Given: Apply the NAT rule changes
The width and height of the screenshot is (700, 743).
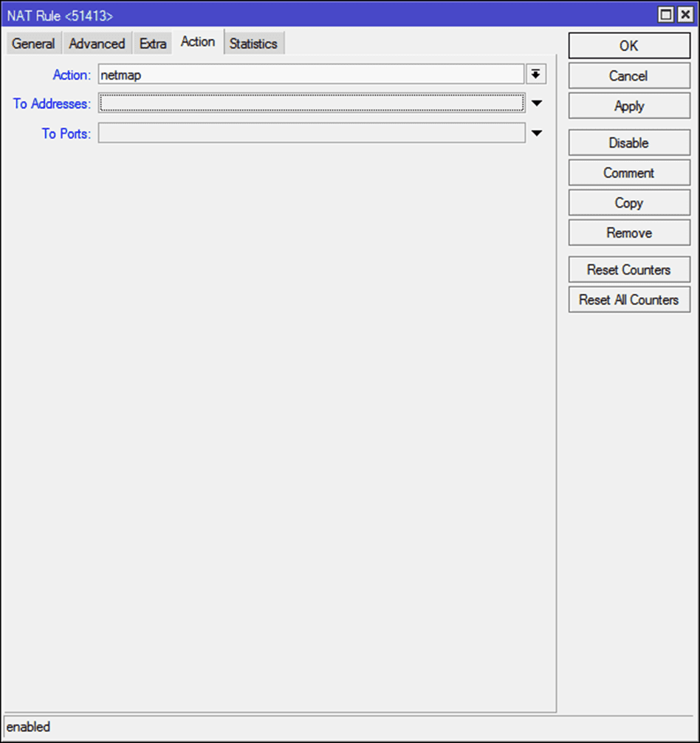Looking at the screenshot, I should click(x=629, y=106).
